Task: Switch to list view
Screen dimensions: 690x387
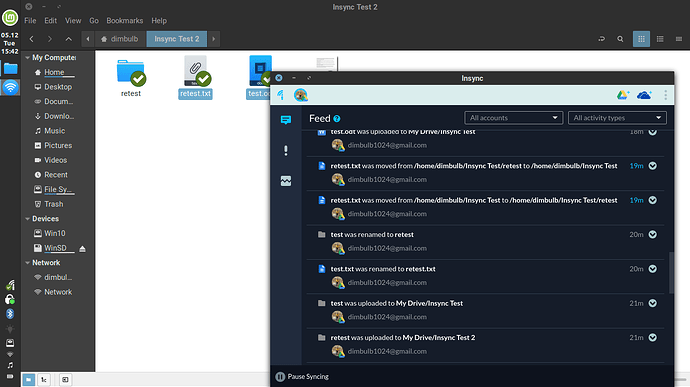Action: (x=660, y=39)
